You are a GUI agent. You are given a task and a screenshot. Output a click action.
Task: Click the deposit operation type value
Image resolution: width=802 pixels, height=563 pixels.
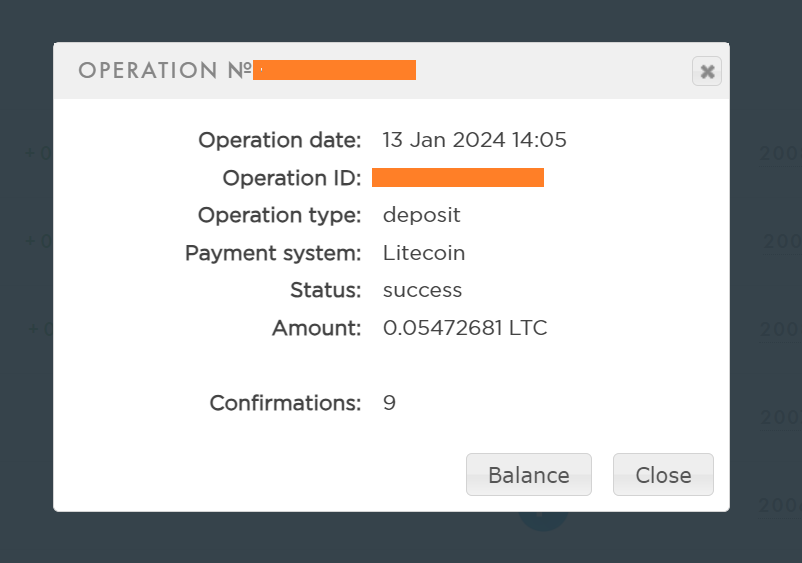point(421,215)
